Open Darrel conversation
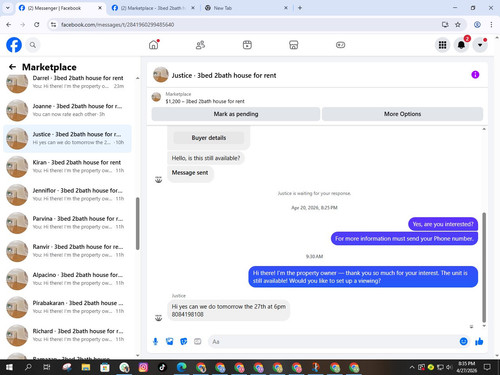The width and height of the screenshot is (500, 375). click(68, 82)
